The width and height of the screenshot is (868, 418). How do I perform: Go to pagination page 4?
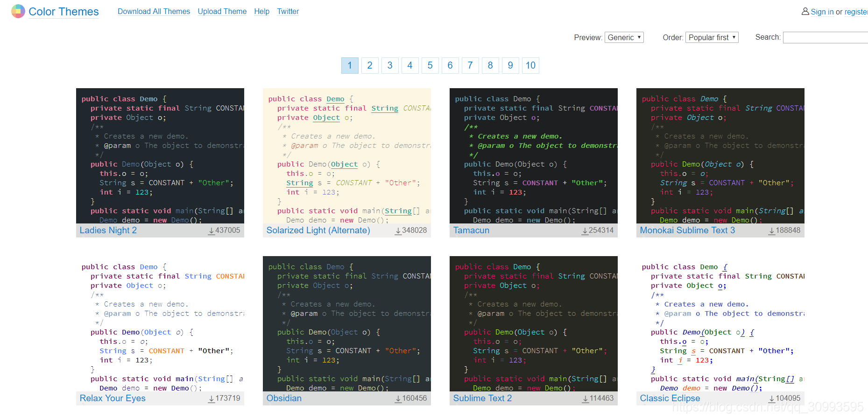click(x=410, y=65)
